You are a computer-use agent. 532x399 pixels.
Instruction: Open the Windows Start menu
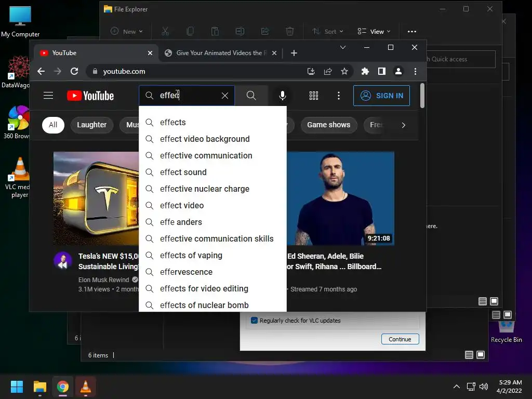[x=17, y=387]
